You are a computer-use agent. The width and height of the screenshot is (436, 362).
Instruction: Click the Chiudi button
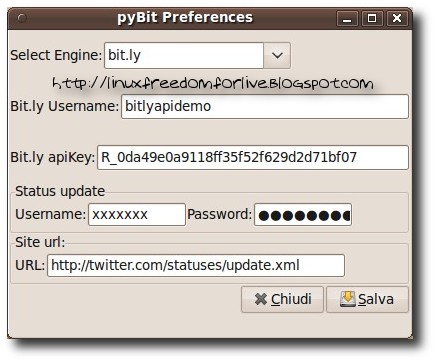[x=282, y=299]
